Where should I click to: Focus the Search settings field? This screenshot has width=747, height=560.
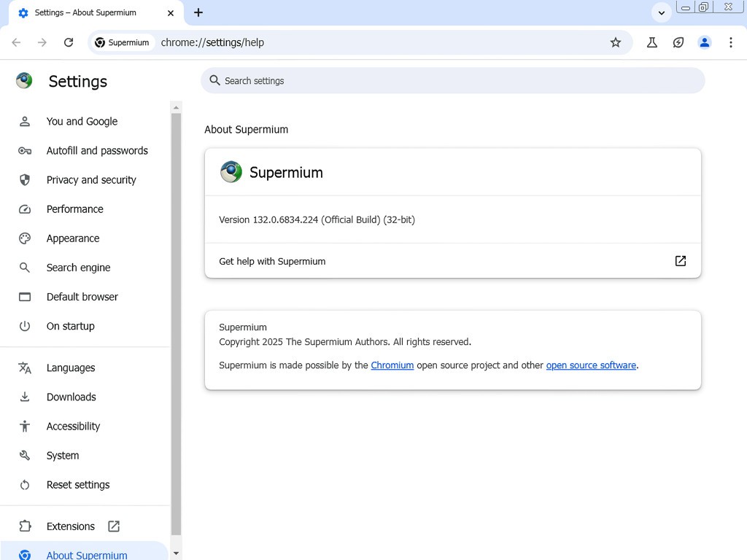pyautogui.click(x=452, y=80)
